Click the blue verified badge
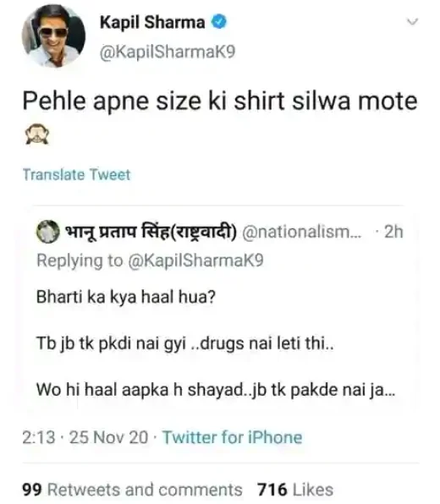 (219, 22)
